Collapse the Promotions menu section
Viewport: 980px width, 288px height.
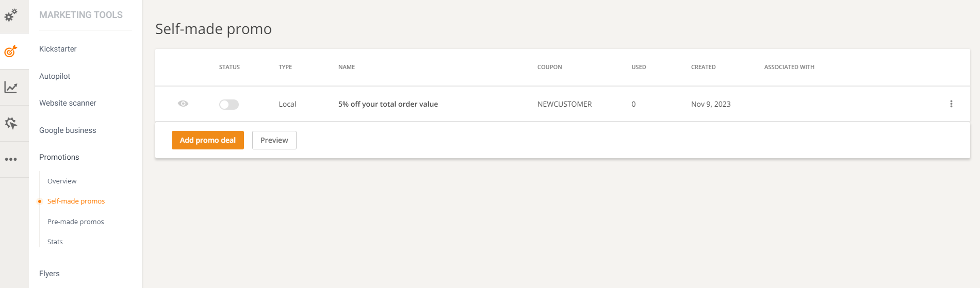(59, 157)
